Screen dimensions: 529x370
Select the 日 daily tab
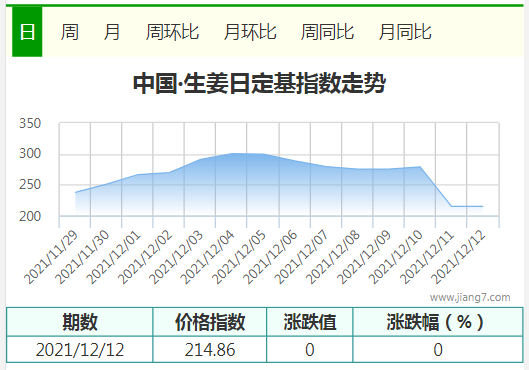point(27,32)
